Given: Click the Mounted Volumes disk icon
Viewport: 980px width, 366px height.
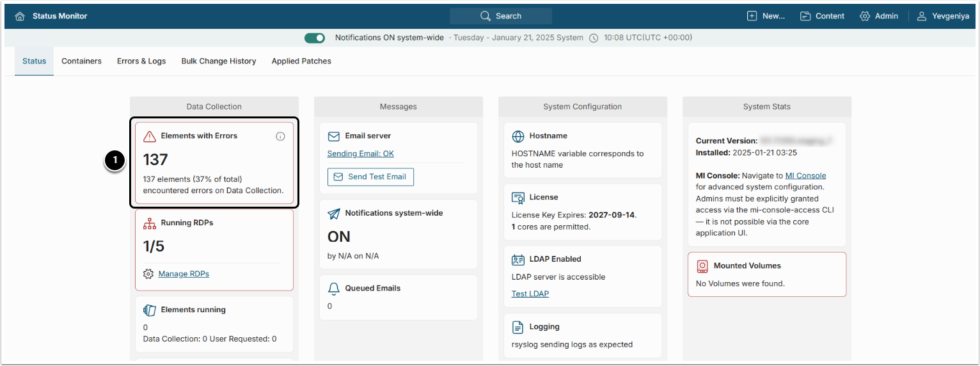Looking at the screenshot, I should tap(702, 266).
